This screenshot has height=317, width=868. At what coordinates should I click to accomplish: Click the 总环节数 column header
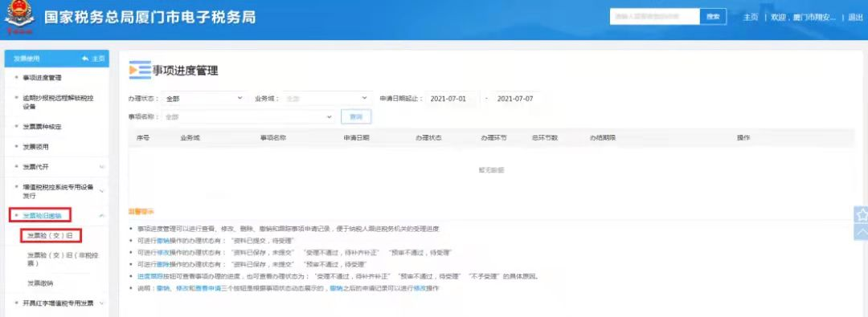click(544, 137)
